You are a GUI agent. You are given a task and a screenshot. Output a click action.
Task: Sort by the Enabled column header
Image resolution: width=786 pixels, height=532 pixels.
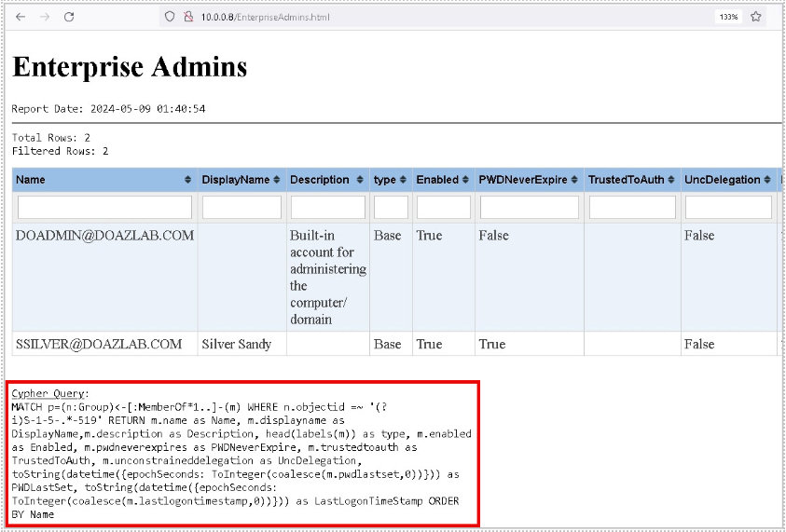point(443,180)
